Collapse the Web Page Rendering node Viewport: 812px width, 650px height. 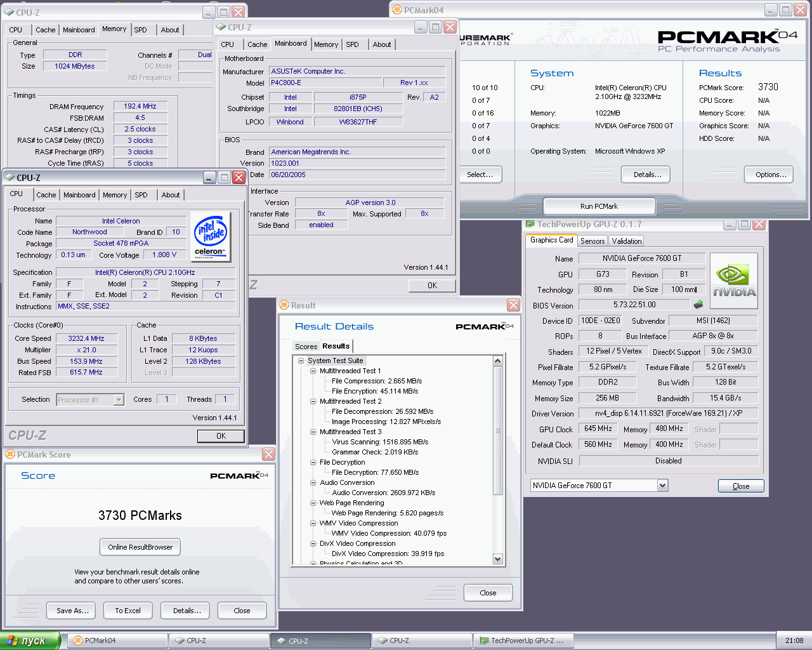[313, 503]
